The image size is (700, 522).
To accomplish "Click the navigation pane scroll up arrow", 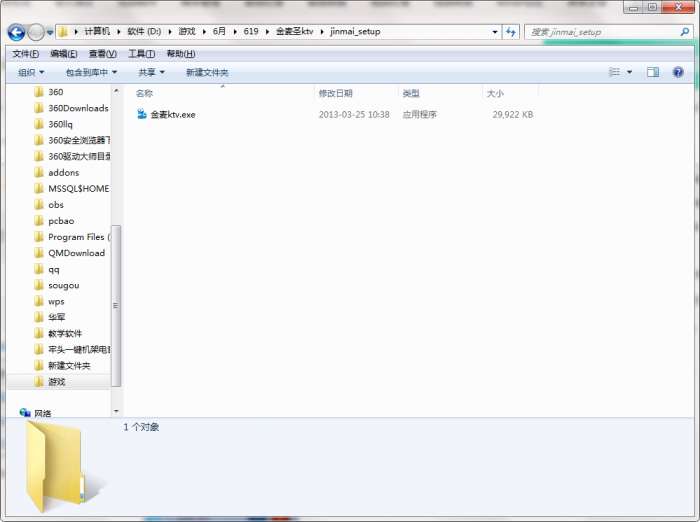I will click(x=116, y=91).
